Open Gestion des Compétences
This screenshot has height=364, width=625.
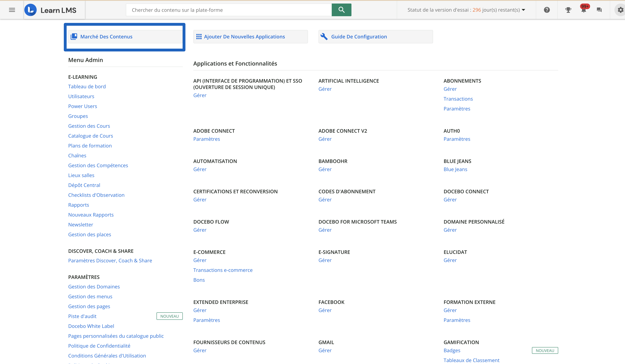[x=98, y=165]
